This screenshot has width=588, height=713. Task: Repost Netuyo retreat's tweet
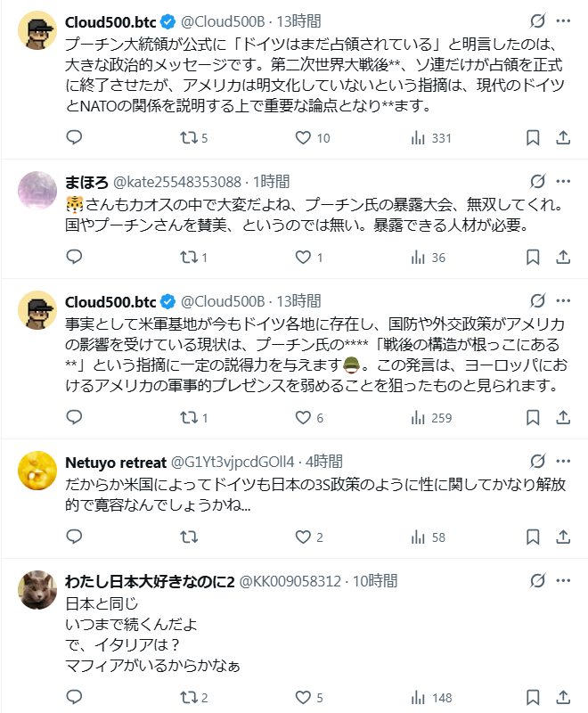pos(189,537)
